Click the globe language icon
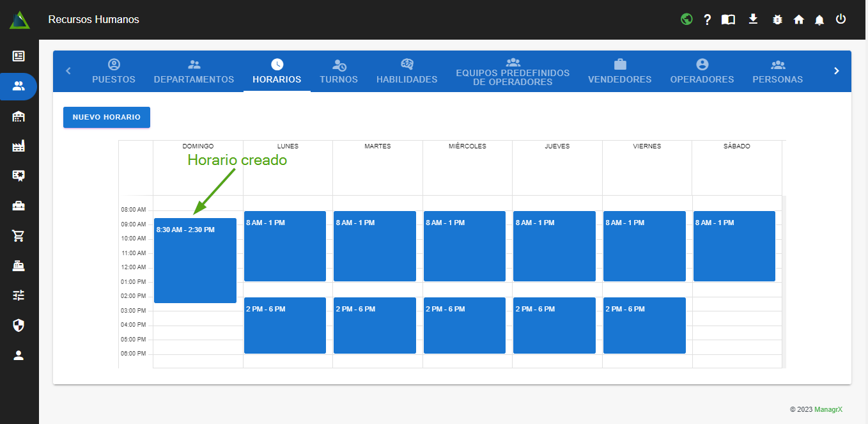Screen dimensions: 868x424 pyautogui.click(x=686, y=19)
